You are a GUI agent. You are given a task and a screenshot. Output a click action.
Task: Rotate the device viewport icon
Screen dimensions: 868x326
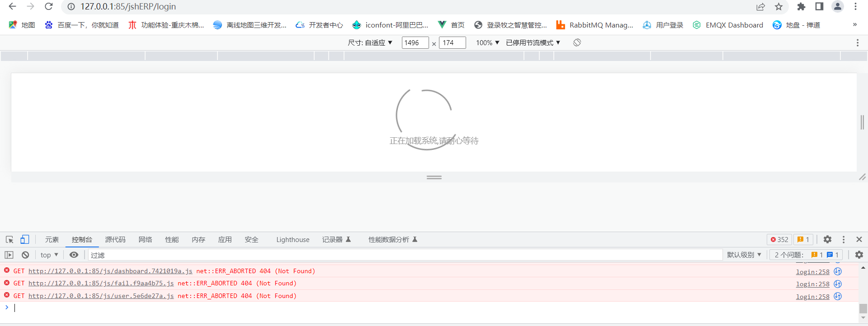[x=577, y=42]
